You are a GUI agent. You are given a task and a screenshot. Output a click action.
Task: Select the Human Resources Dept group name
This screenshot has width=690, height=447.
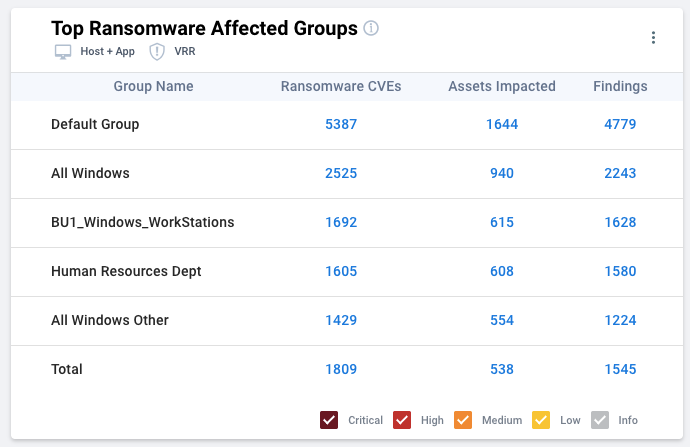(126, 271)
